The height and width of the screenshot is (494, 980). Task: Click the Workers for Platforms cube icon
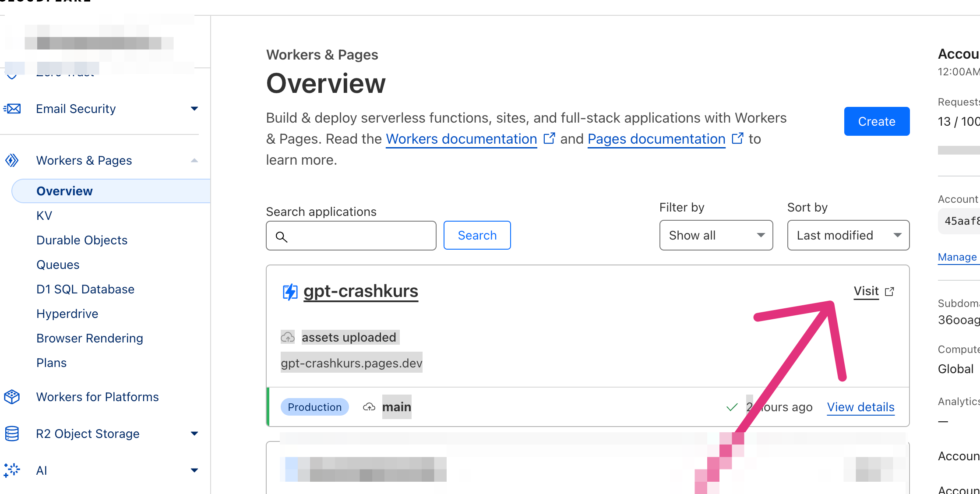pos(12,397)
